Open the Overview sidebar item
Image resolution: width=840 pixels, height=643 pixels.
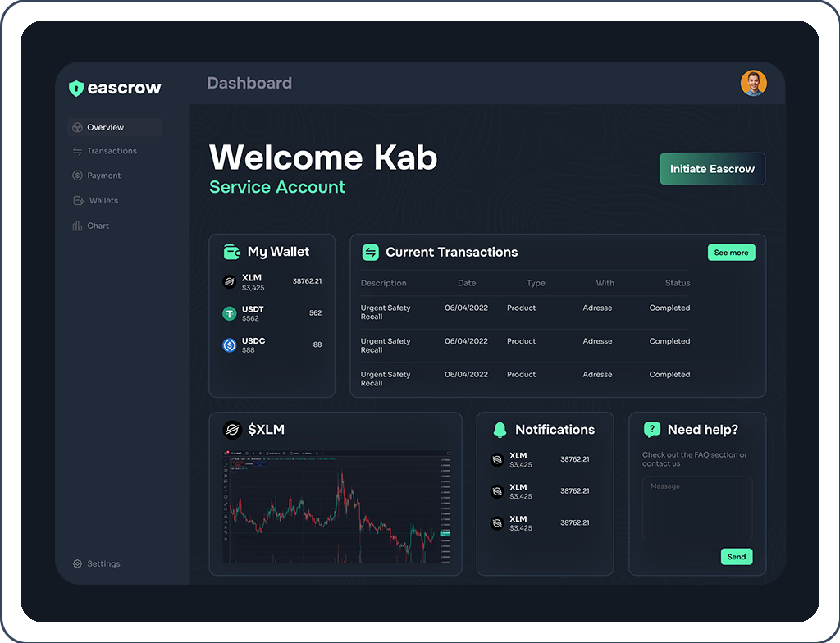105,127
